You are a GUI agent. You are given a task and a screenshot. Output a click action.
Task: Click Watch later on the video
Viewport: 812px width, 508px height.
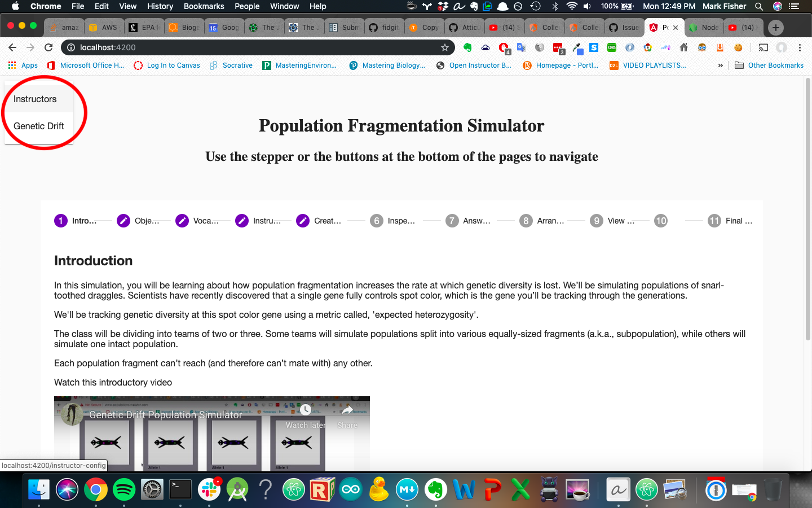306,417
